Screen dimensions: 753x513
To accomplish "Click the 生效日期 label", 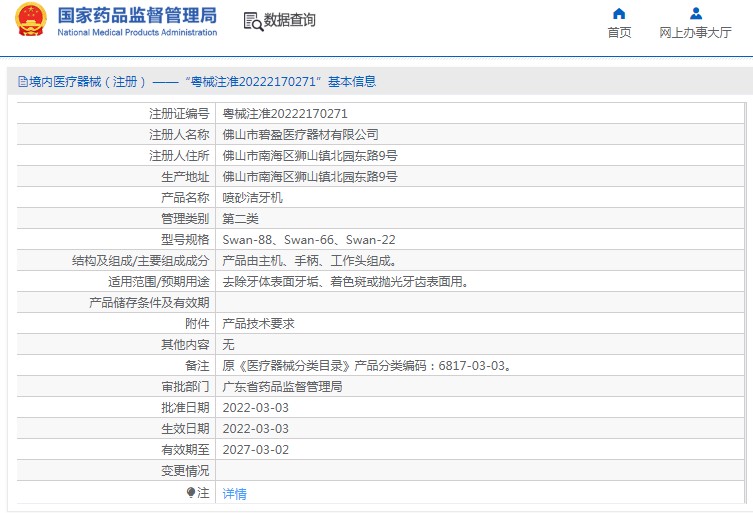I will coord(185,429).
